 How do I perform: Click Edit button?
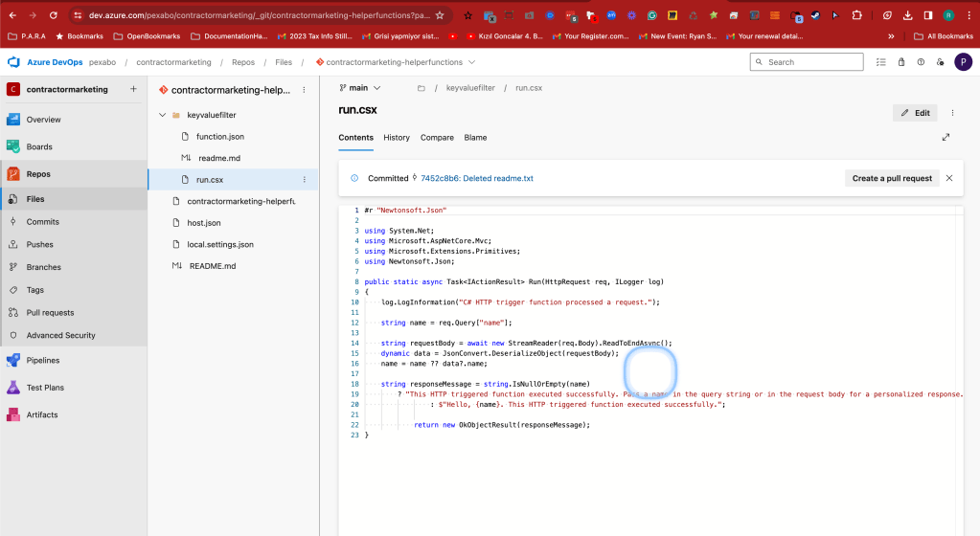[x=916, y=113]
